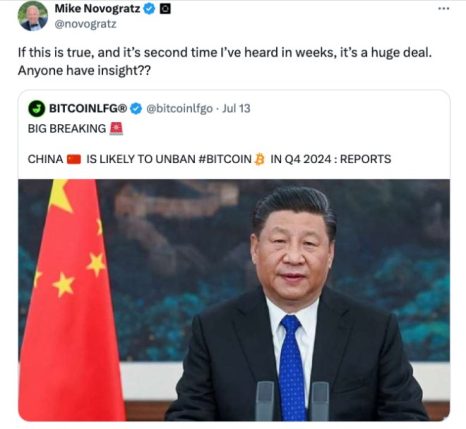Click 'Anyone have insight??' text line
The width and height of the screenshot is (466, 429).
point(84,70)
